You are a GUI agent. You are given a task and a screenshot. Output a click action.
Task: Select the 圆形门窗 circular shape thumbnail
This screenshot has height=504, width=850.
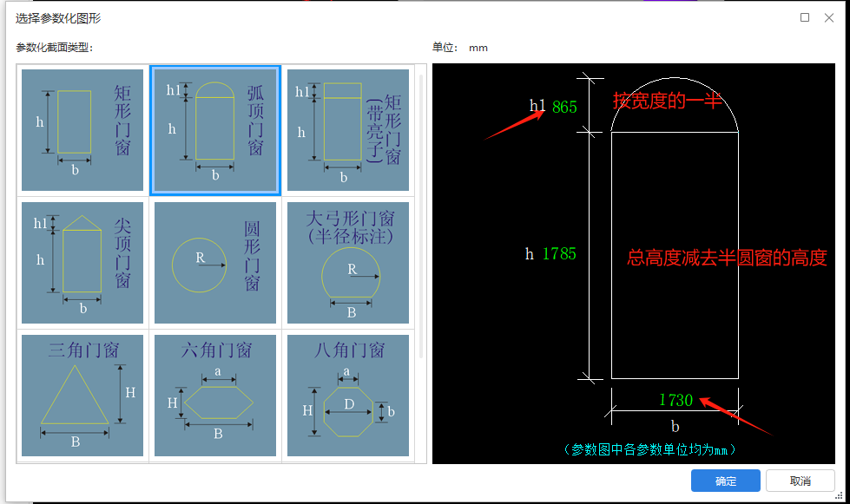click(x=215, y=263)
